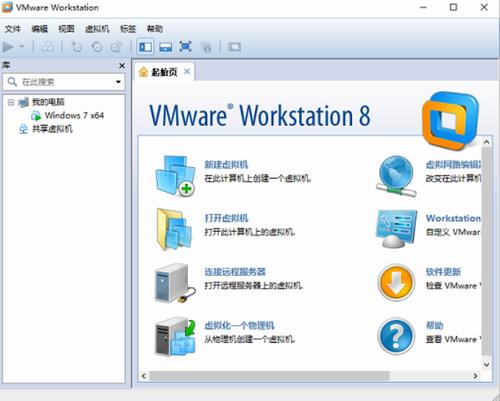
Task: Open the 视图 menu
Action: click(66, 29)
